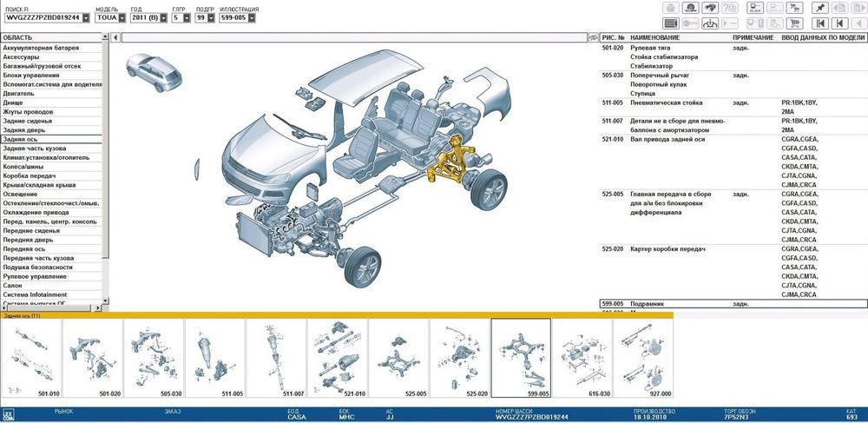The image size is (868, 423).
Task: Open thumbnail 501-010
Action: [31, 358]
